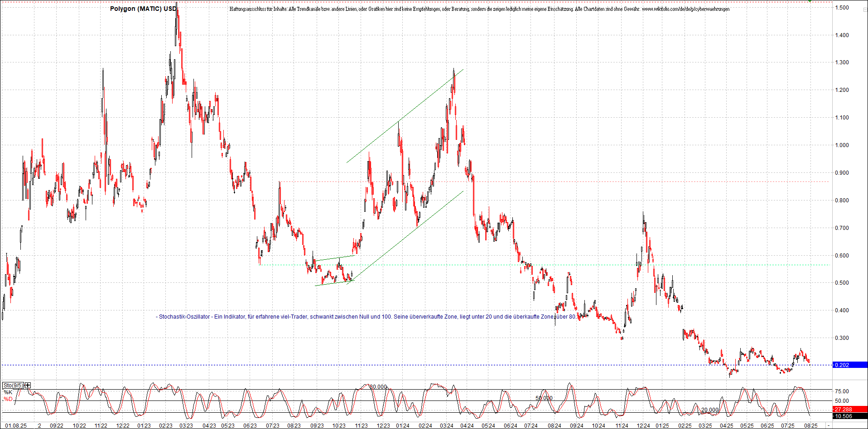The height and width of the screenshot is (429, 868).
Task: Select the %K label in the oscillator panel
Action: (7, 391)
